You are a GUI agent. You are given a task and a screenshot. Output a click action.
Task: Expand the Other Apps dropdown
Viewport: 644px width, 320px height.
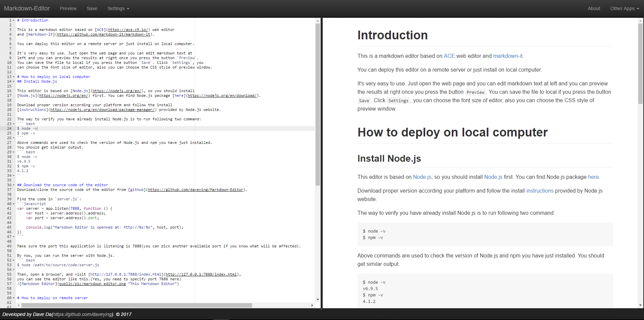point(625,8)
